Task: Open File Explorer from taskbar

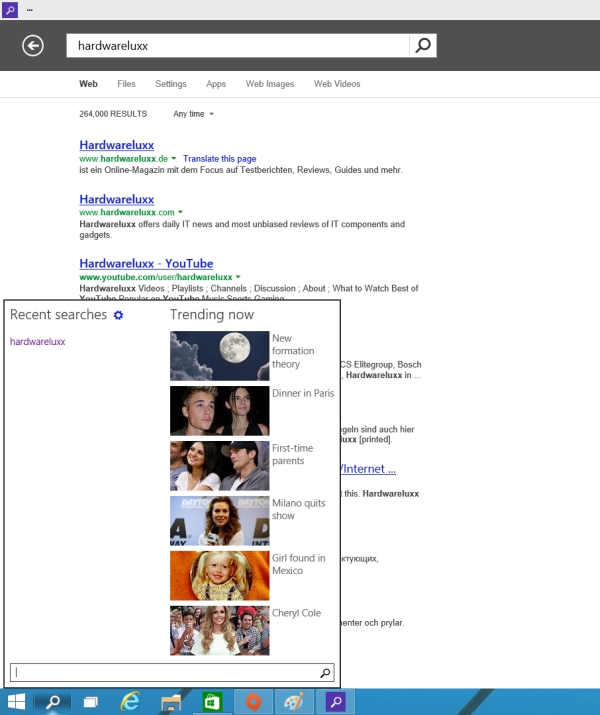Action: [x=171, y=702]
